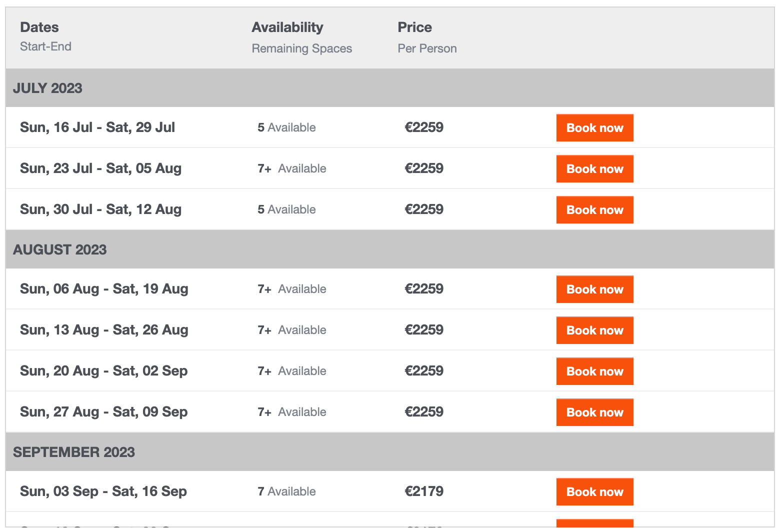Select the Sun, 20 Aug - Sat, 02 Sep row text

104,371
